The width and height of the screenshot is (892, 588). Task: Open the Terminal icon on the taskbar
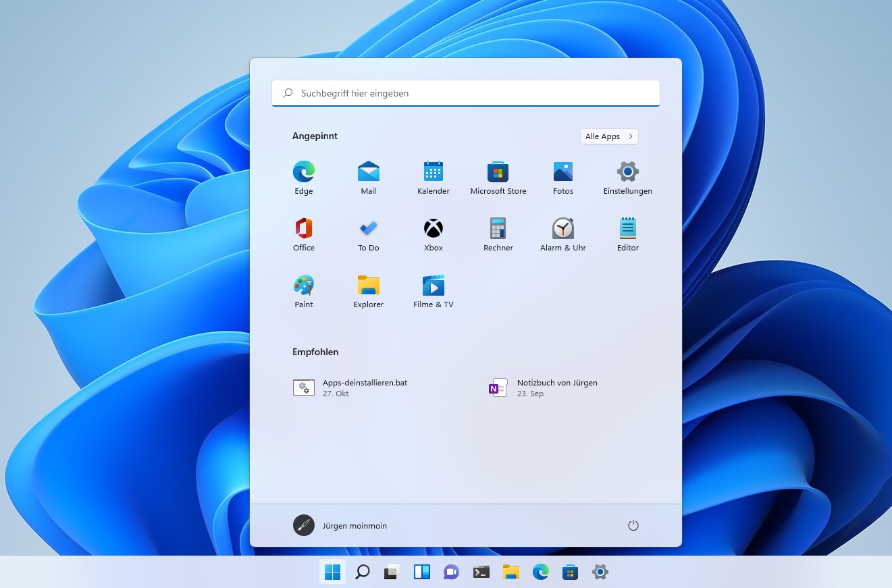click(481, 572)
